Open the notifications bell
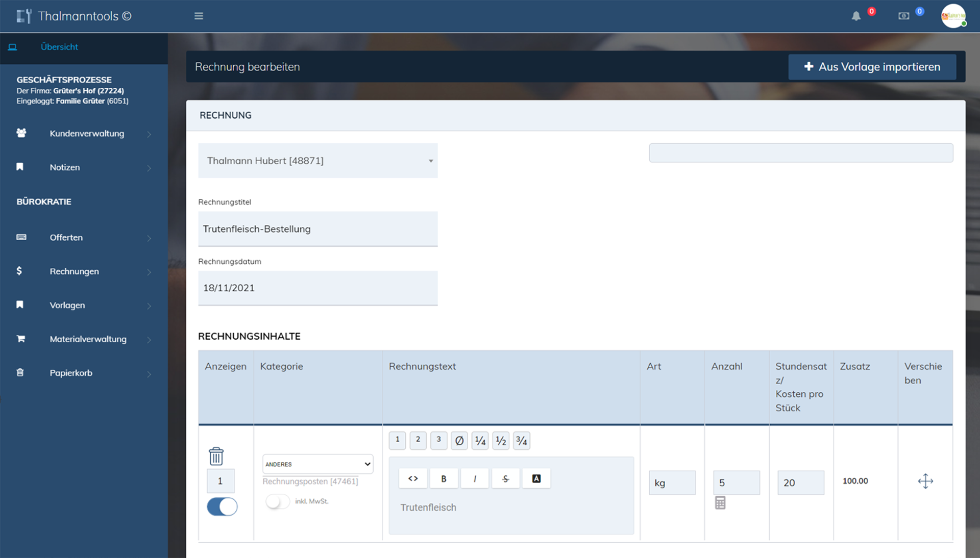Viewport: 980px width, 558px height. (x=856, y=16)
